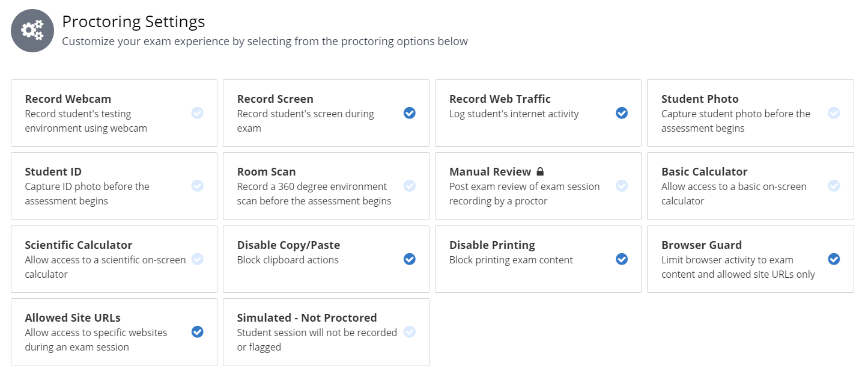The height and width of the screenshot is (380, 868).
Task: Enable the Record Webcam option
Action: [198, 112]
